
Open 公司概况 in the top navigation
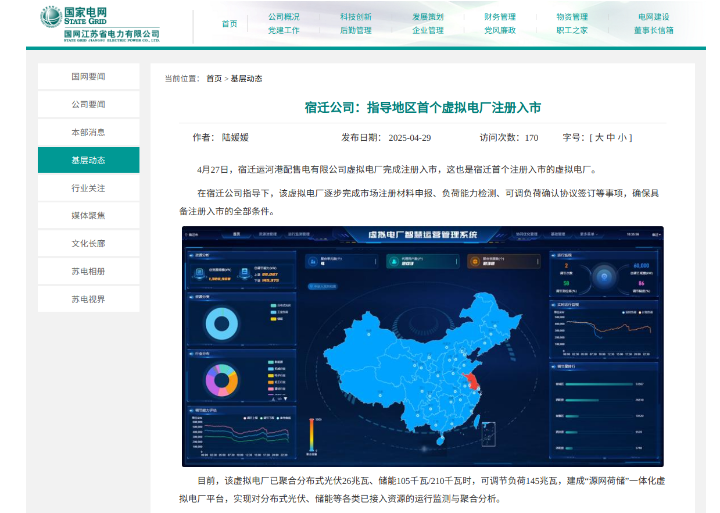284,17
